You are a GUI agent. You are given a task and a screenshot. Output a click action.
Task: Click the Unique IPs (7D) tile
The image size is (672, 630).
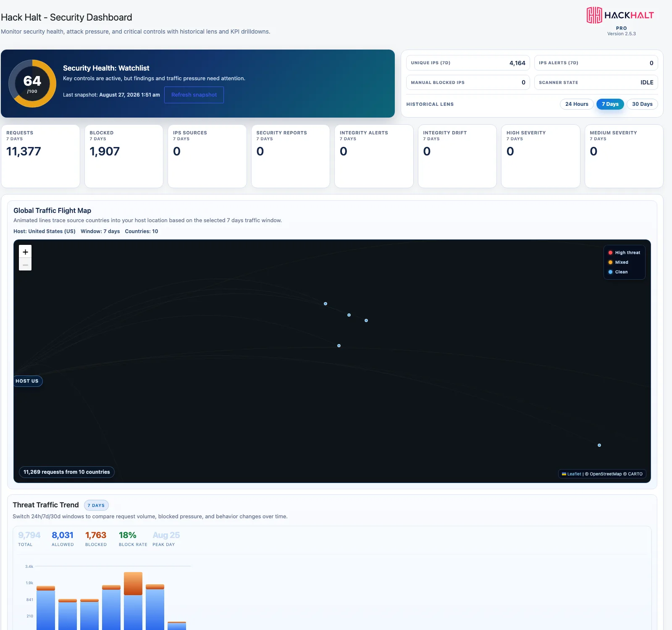coord(468,63)
